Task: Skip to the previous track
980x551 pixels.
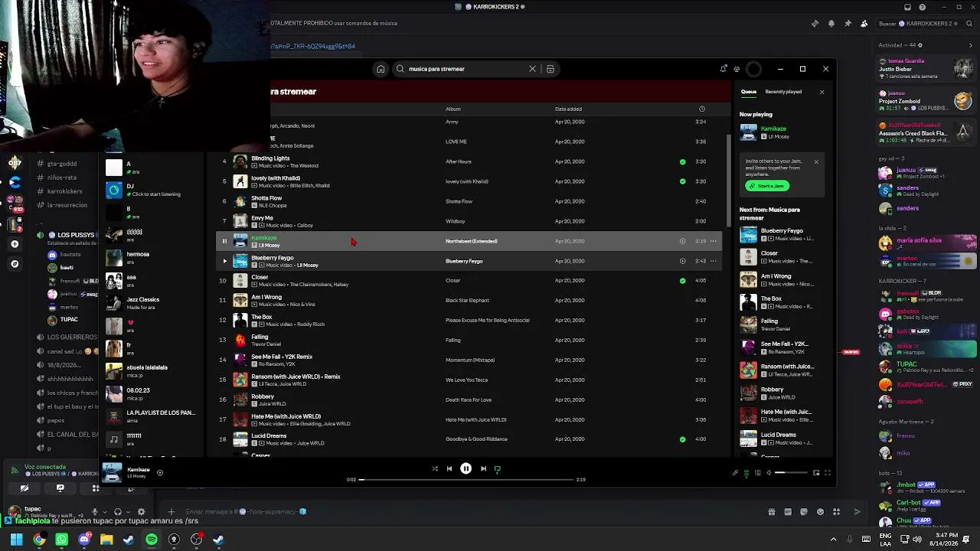Action: 449,468
